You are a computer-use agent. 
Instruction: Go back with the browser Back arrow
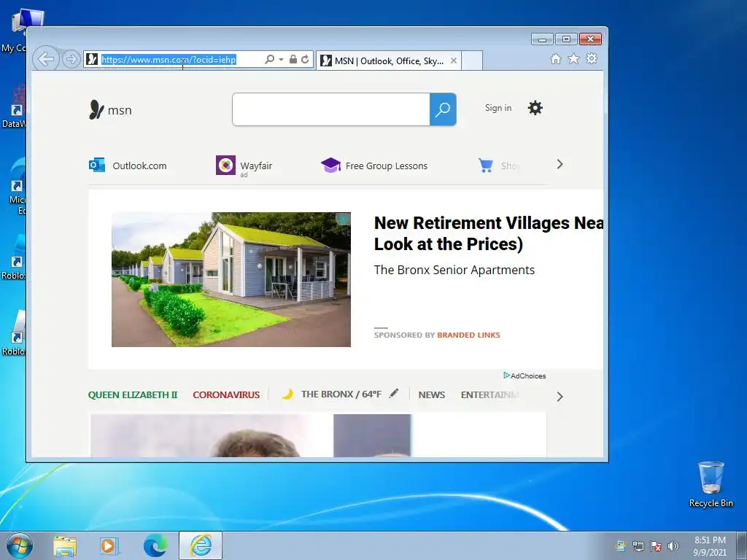(46, 59)
